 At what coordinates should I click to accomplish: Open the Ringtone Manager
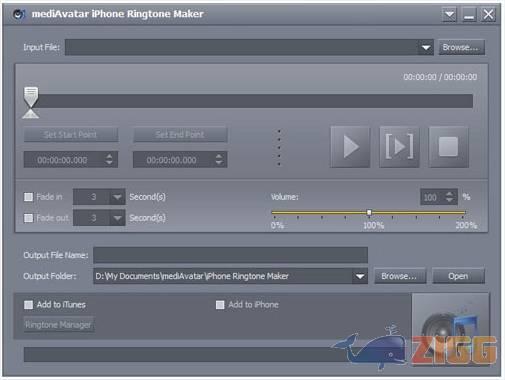click(59, 325)
